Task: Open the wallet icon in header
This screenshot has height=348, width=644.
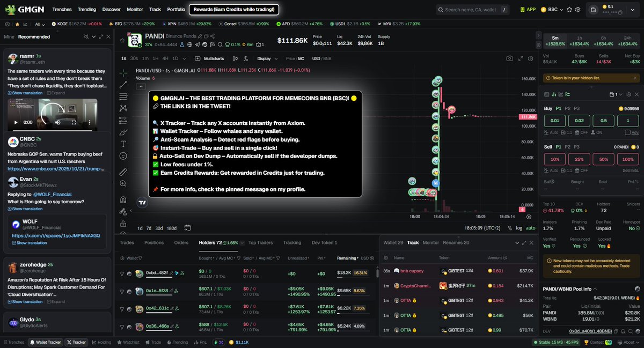Action: [592, 9]
